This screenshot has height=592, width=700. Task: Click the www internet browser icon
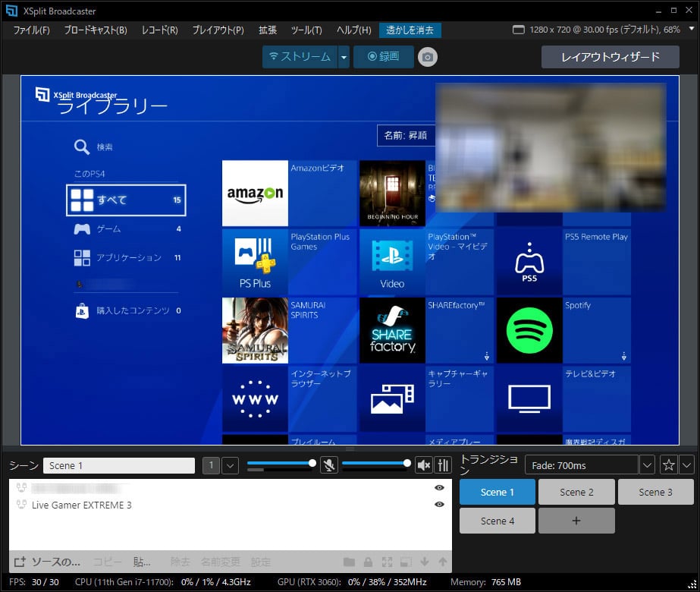255,399
